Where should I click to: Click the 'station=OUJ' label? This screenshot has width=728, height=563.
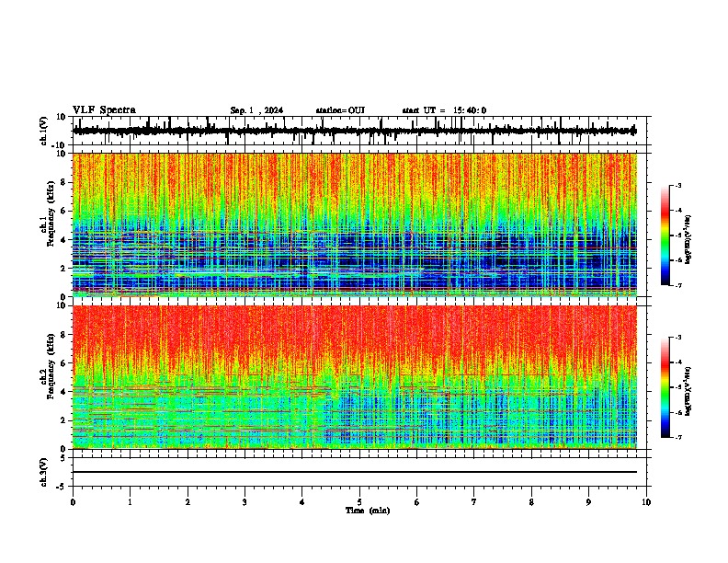pos(340,110)
